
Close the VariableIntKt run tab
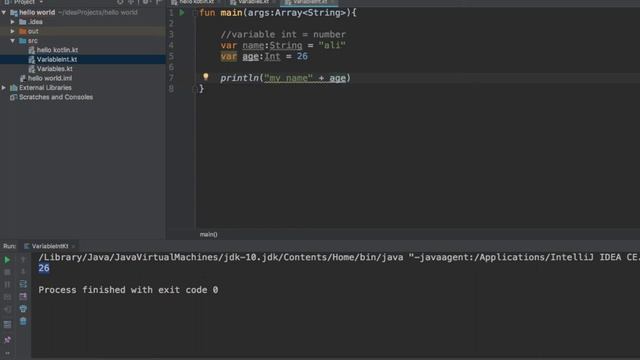pyautogui.click(x=73, y=246)
